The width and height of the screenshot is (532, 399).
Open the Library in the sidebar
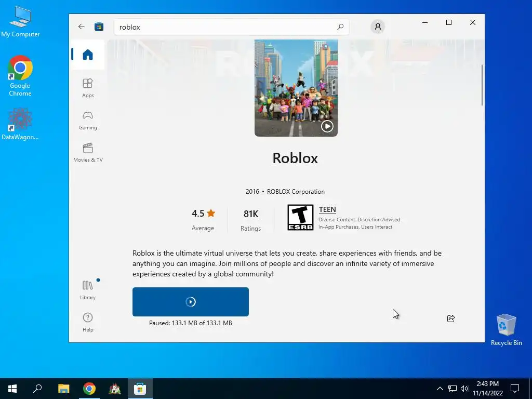(x=87, y=290)
